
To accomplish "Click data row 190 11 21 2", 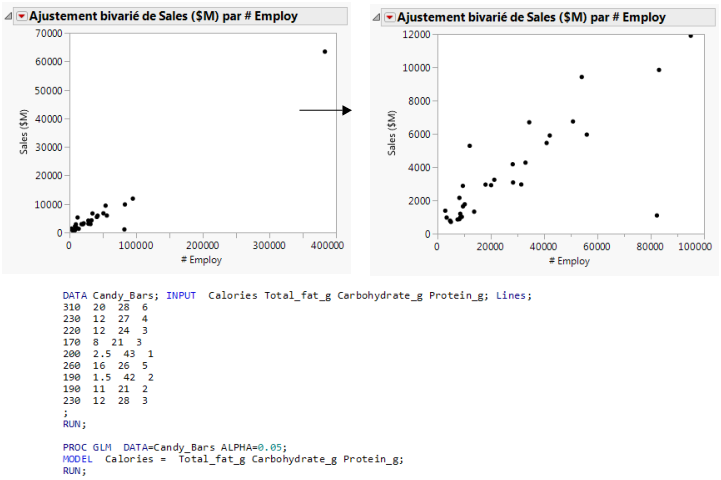I will pos(105,389).
